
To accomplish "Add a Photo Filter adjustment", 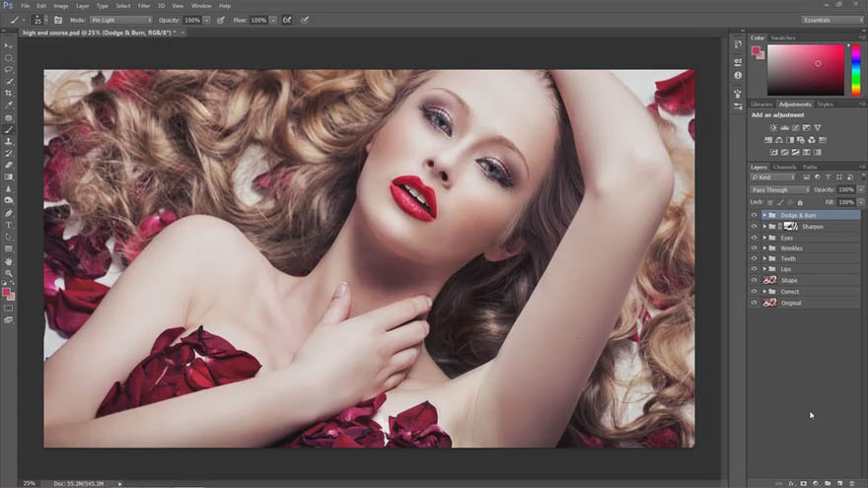I will pos(801,140).
